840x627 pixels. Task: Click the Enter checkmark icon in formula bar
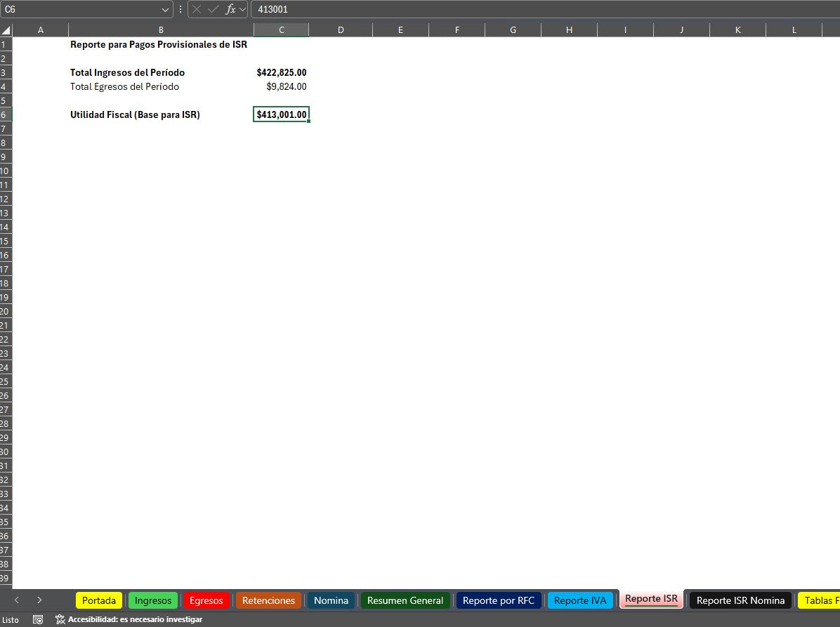(x=213, y=10)
